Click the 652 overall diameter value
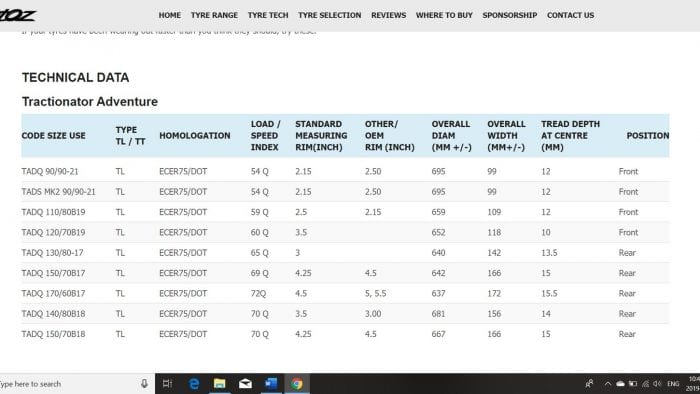Viewport: 700px width, 394px height. coord(438,232)
